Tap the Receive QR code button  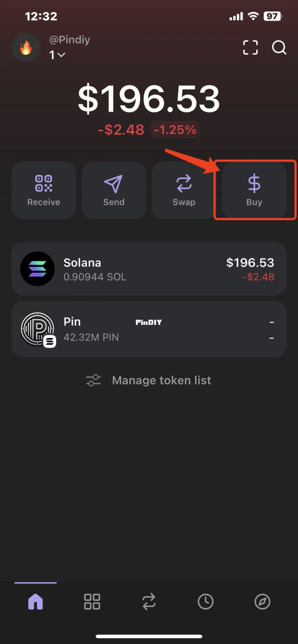point(43,190)
